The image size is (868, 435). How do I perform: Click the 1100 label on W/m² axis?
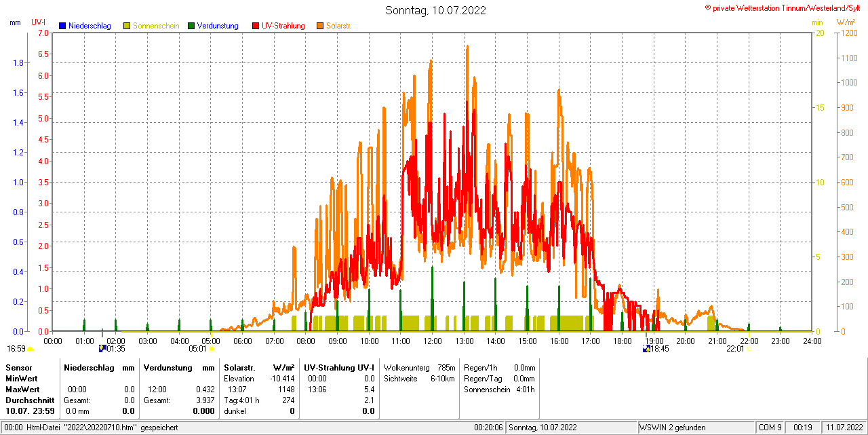tap(848, 58)
